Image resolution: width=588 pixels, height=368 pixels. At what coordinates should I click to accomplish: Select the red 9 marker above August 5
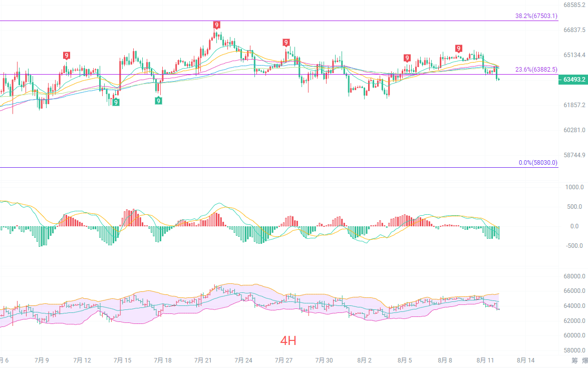click(x=407, y=58)
